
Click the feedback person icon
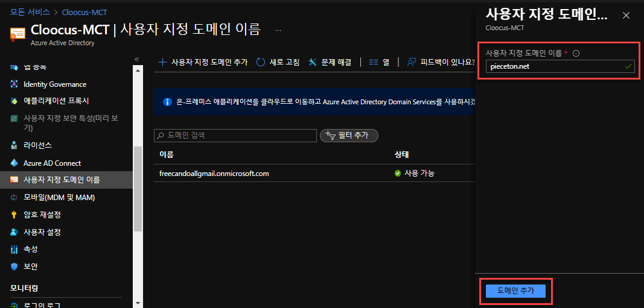tap(412, 62)
